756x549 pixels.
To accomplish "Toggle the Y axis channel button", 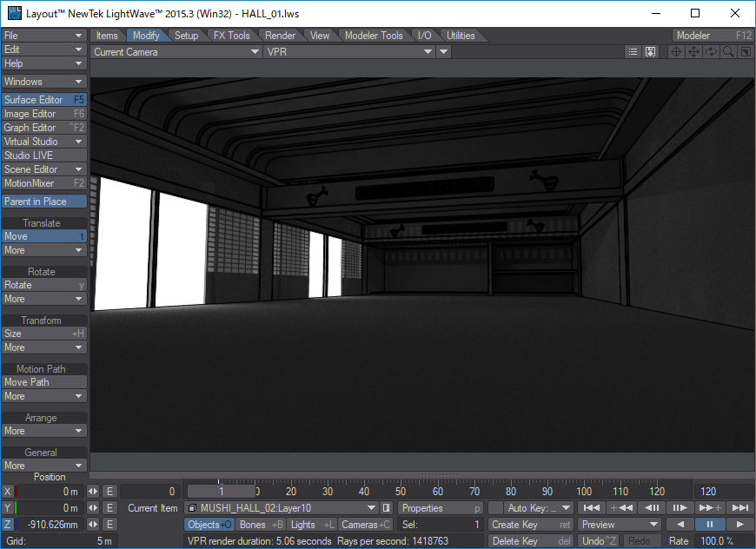I will click(x=7, y=508).
